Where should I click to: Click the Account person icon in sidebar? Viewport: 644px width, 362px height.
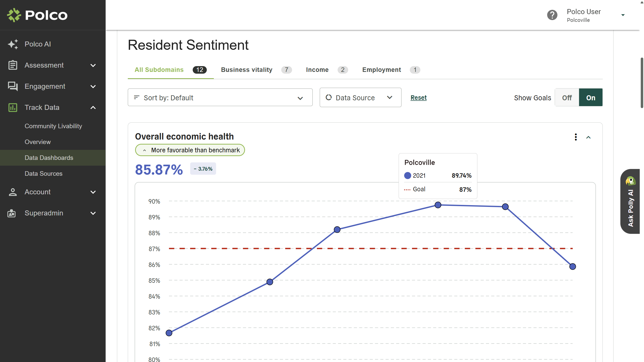click(13, 192)
